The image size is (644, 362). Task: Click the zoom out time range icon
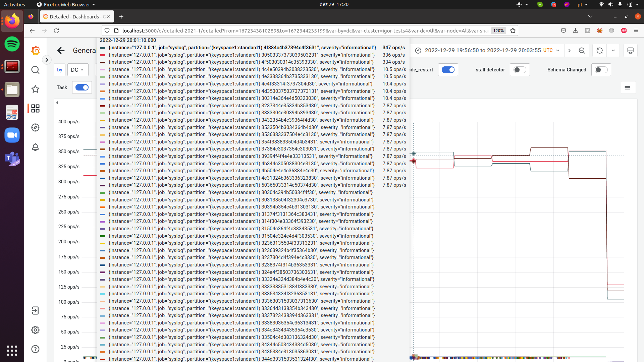click(582, 51)
